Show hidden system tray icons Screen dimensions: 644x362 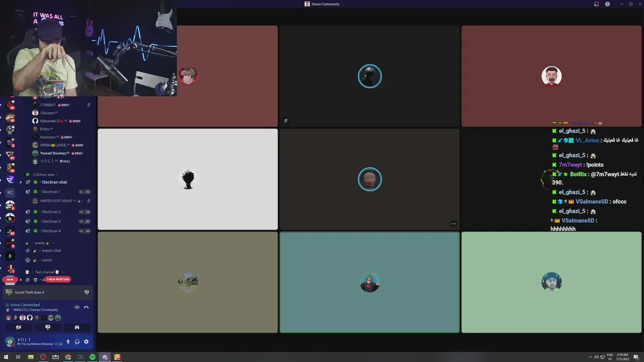click(590, 357)
